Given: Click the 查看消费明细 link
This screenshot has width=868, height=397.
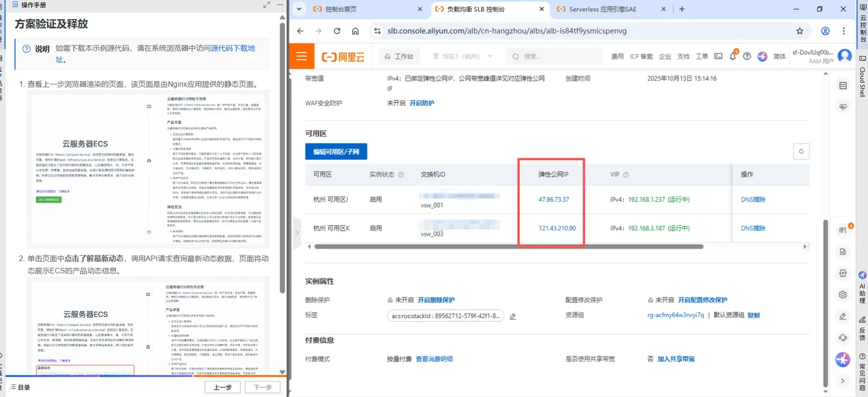Looking at the screenshot, I should [x=434, y=359].
